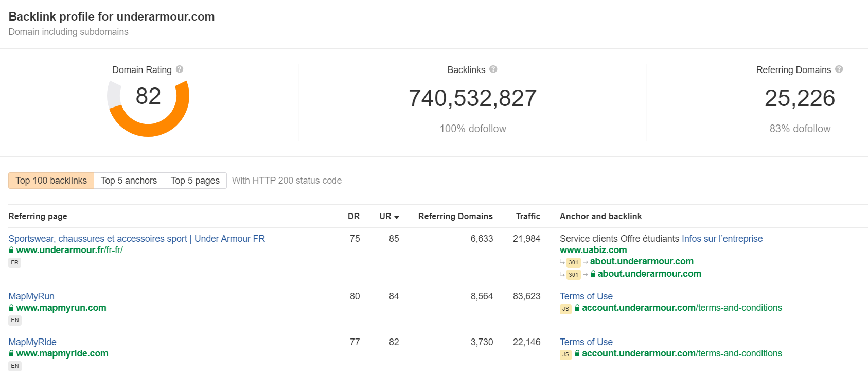Open account.underarmour.com terms link in MapMyRide row
The width and height of the screenshot is (868, 375).
[682, 353]
